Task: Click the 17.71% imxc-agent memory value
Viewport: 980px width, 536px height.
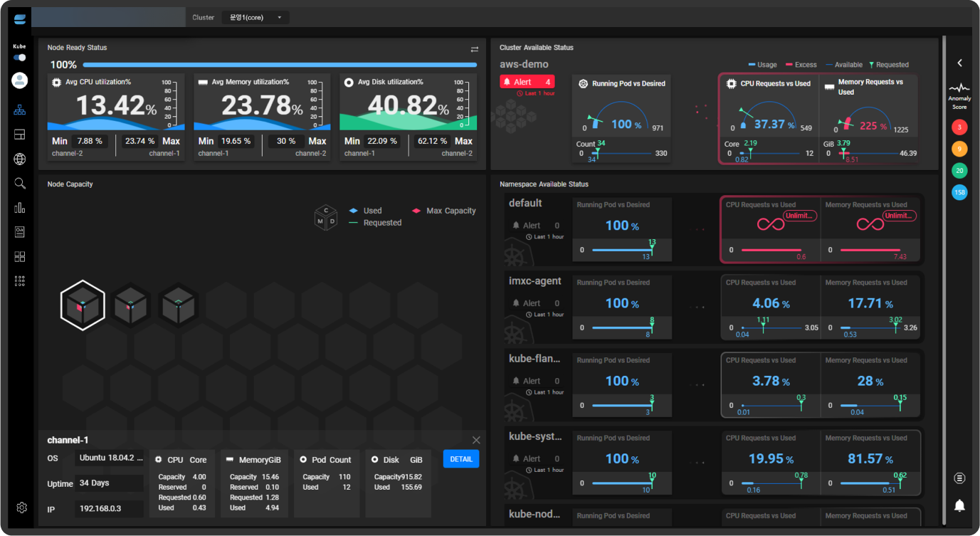Action: click(x=870, y=303)
